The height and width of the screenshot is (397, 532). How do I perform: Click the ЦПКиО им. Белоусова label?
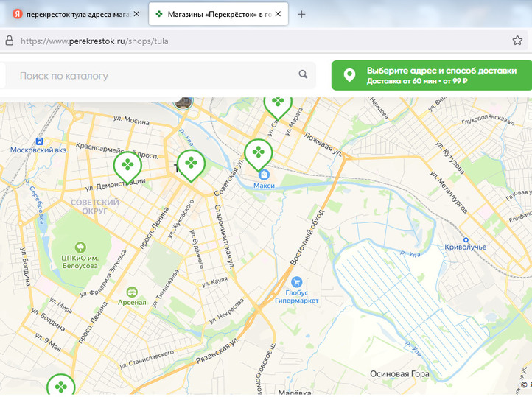(80, 261)
